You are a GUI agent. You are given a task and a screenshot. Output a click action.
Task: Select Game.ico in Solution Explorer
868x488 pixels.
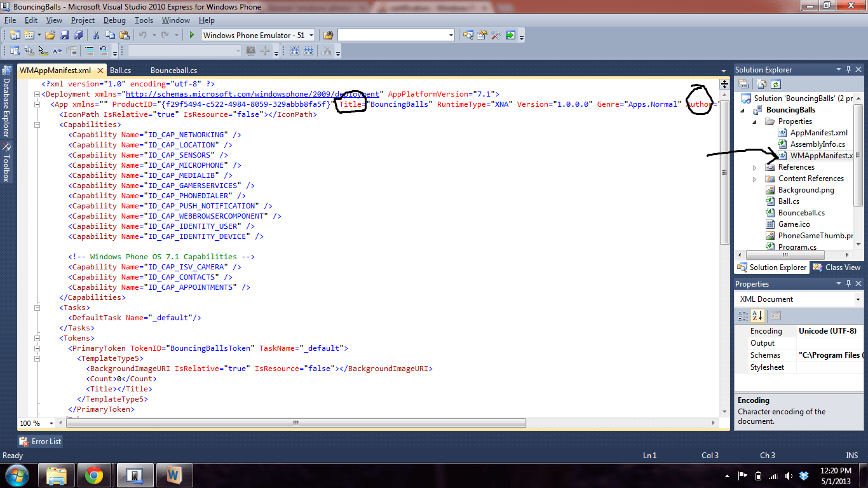[x=794, y=224]
